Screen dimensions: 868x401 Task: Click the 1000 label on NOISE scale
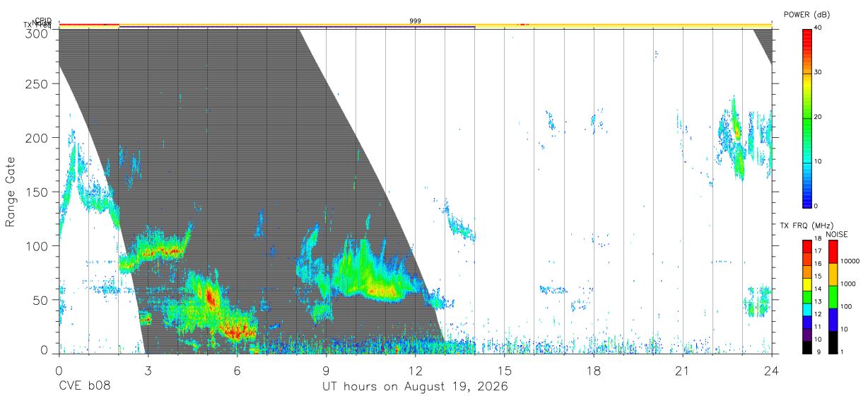coord(849,284)
